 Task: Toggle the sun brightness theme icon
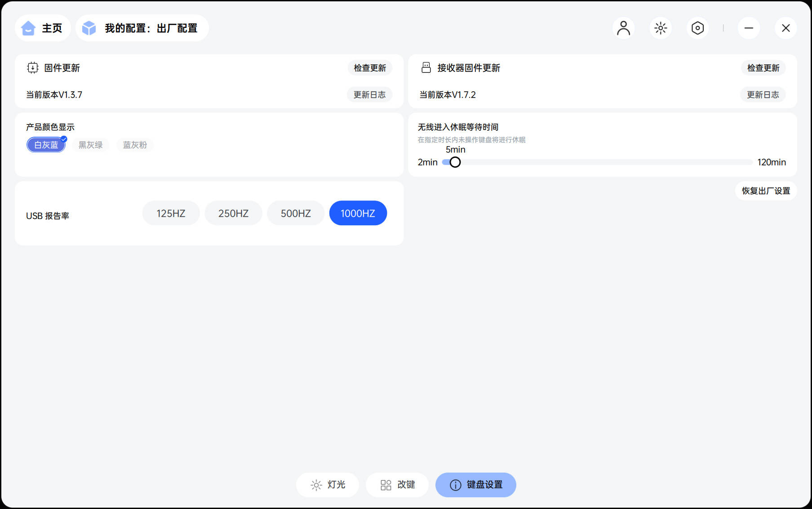[661, 28]
